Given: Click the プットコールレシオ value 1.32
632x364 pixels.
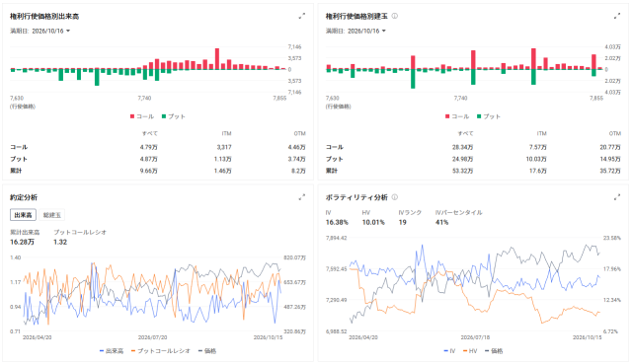Looking at the screenshot, I should [60, 242].
